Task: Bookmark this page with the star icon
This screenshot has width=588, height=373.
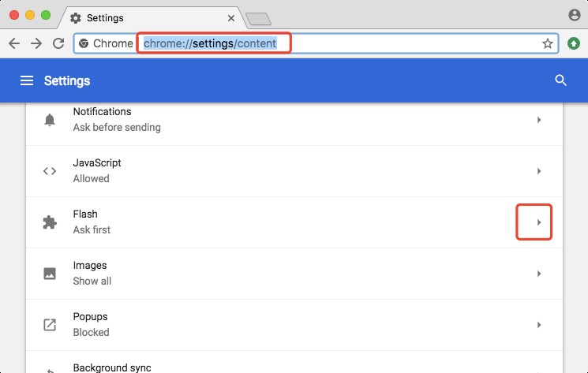Action: 548,43
